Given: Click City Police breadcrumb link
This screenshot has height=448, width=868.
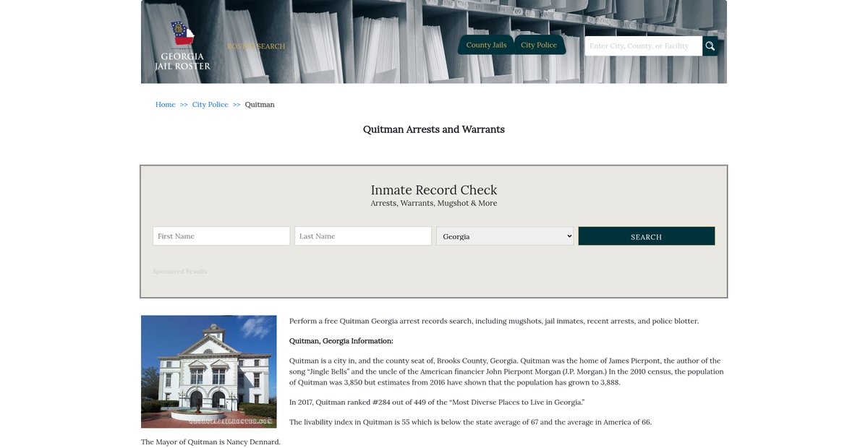Looking at the screenshot, I should 210,105.
